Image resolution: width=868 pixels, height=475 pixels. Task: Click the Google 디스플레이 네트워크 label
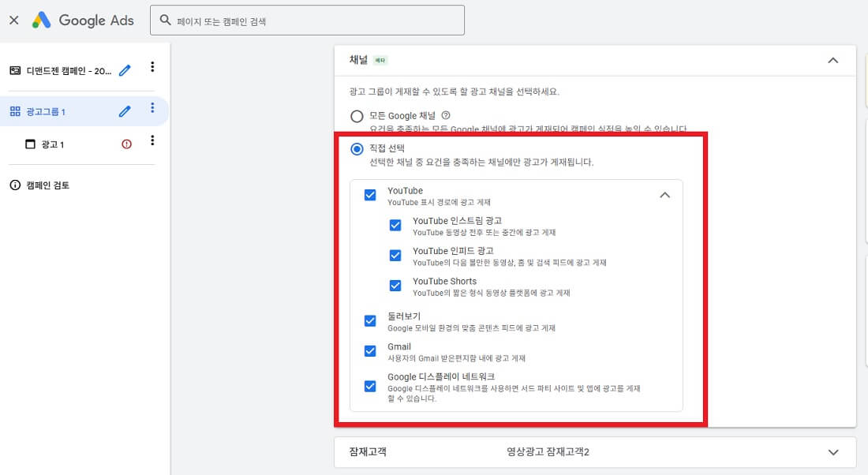[x=441, y=376]
